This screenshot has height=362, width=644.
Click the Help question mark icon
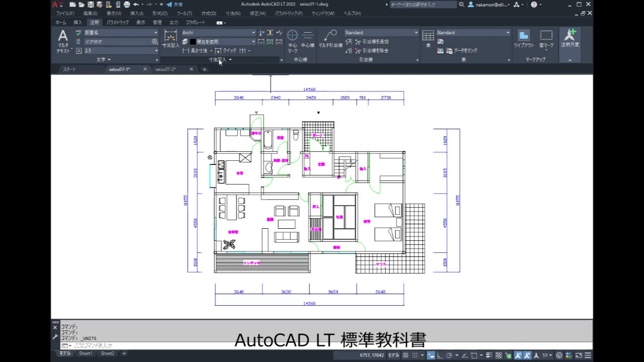click(534, 5)
